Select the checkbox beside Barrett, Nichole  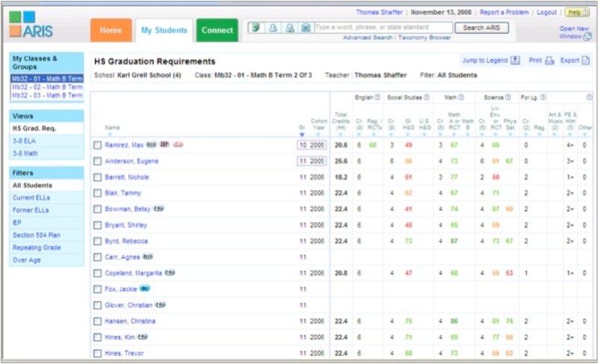pyautogui.click(x=97, y=177)
